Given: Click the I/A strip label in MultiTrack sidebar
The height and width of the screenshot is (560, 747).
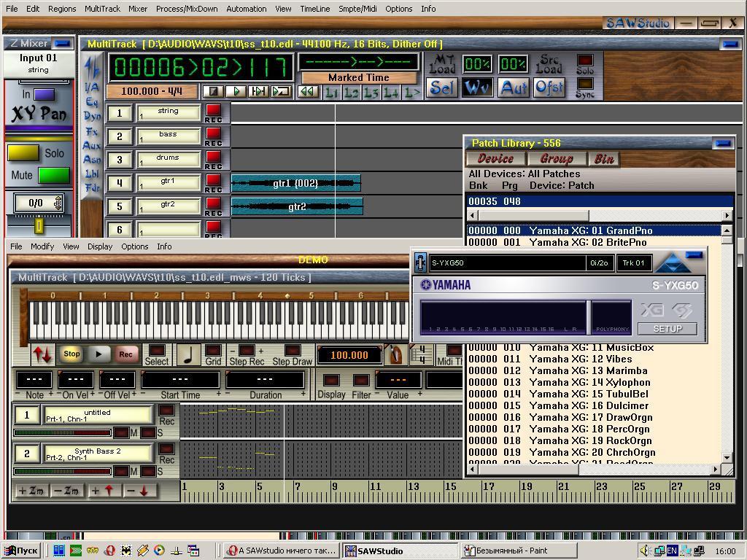Looking at the screenshot, I should click(91, 87).
